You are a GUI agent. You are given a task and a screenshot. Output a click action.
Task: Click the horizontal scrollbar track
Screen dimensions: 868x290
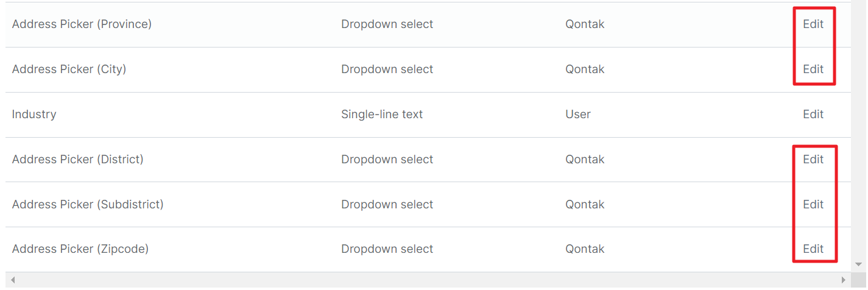(x=428, y=280)
